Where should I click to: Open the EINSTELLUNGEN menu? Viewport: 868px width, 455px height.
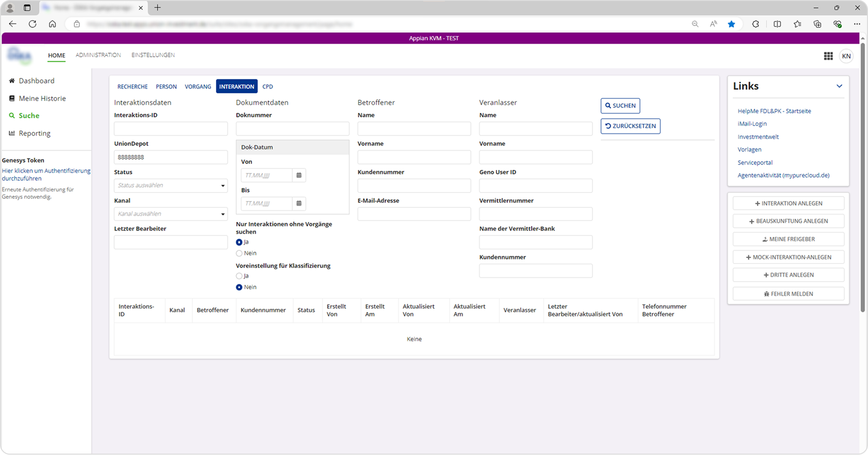click(153, 55)
